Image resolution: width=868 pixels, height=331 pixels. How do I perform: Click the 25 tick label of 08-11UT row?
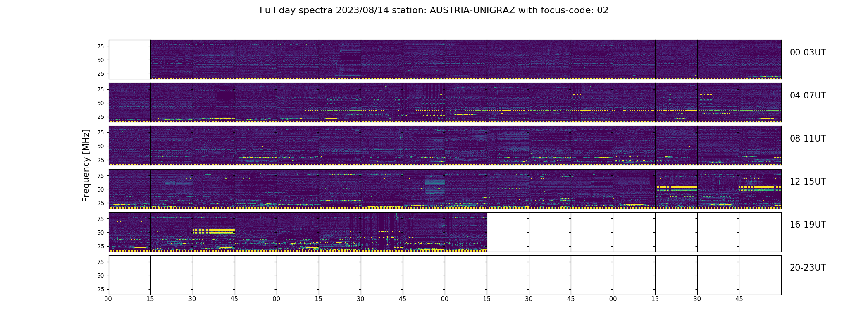click(100, 160)
